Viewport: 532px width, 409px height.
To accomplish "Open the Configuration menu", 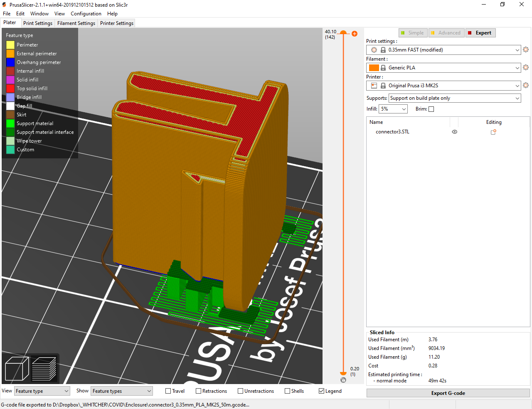I will (x=86, y=14).
